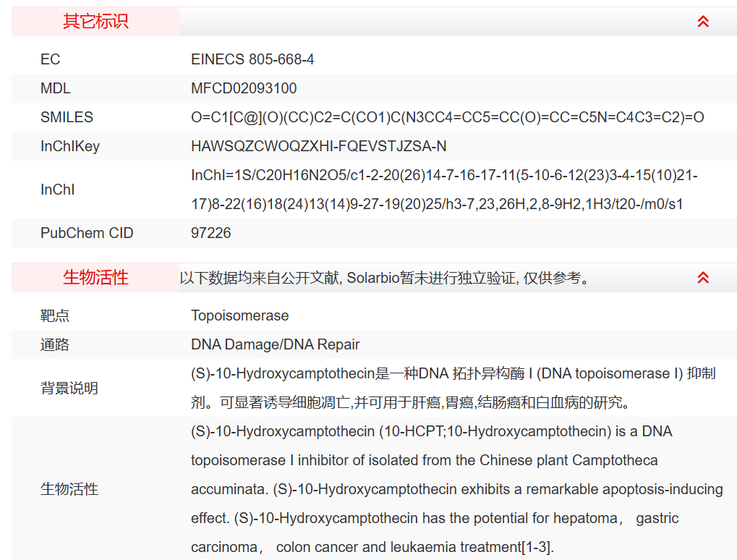Click the Topoisomerase target value
The image size is (737, 560).
point(239,315)
